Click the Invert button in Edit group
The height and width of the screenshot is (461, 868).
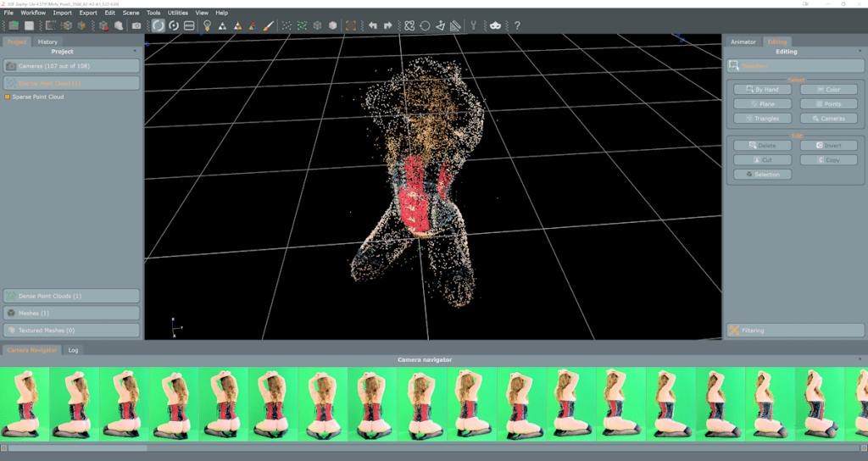click(x=828, y=146)
